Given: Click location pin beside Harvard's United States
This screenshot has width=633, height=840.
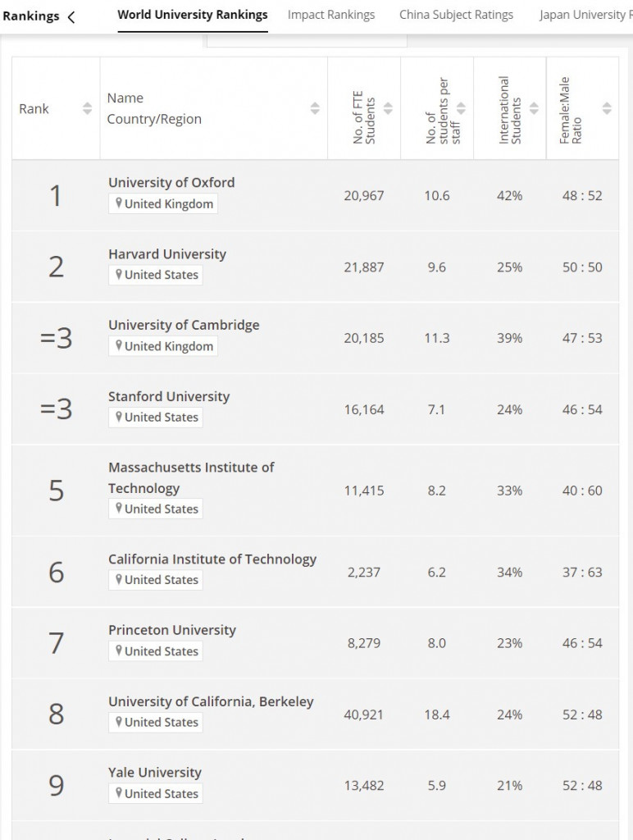Looking at the screenshot, I should 119,275.
